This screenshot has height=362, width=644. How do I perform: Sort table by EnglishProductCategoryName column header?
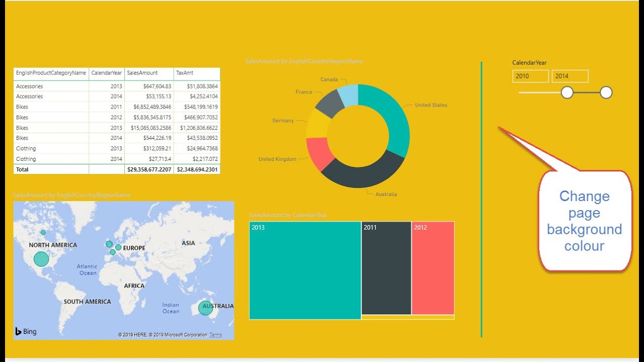[x=51, y=73]
